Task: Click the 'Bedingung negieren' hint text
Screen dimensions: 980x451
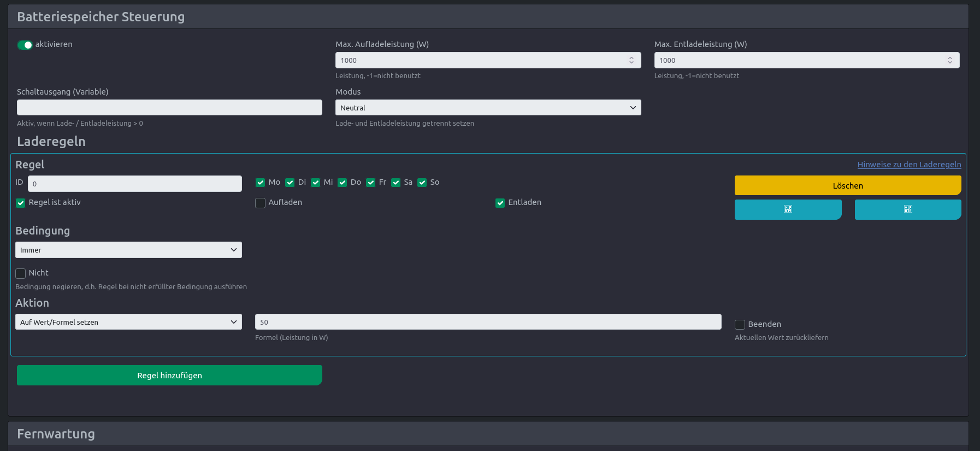Action: (x=131, y=287)
